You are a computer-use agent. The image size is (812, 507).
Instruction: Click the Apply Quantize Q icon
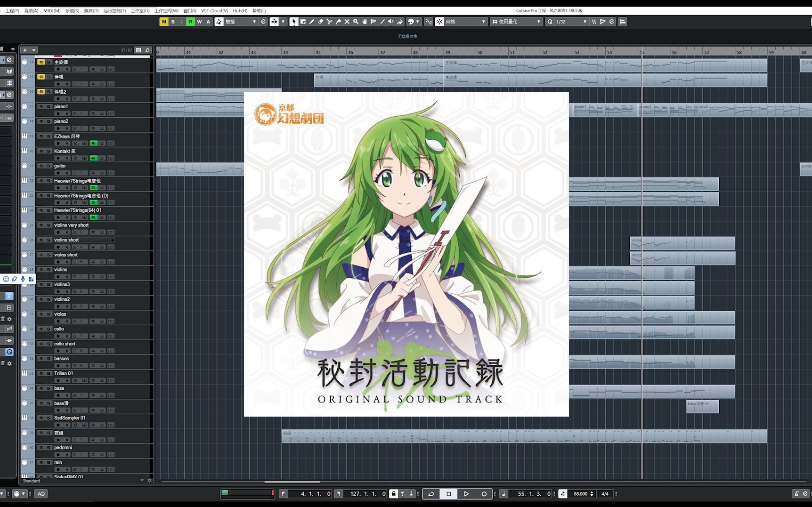(550, 22)
